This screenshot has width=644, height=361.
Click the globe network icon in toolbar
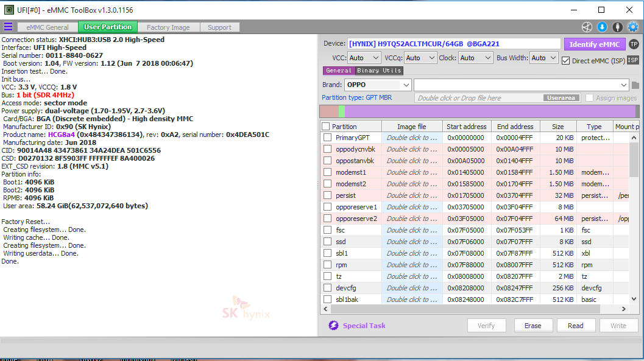[587, 27]
